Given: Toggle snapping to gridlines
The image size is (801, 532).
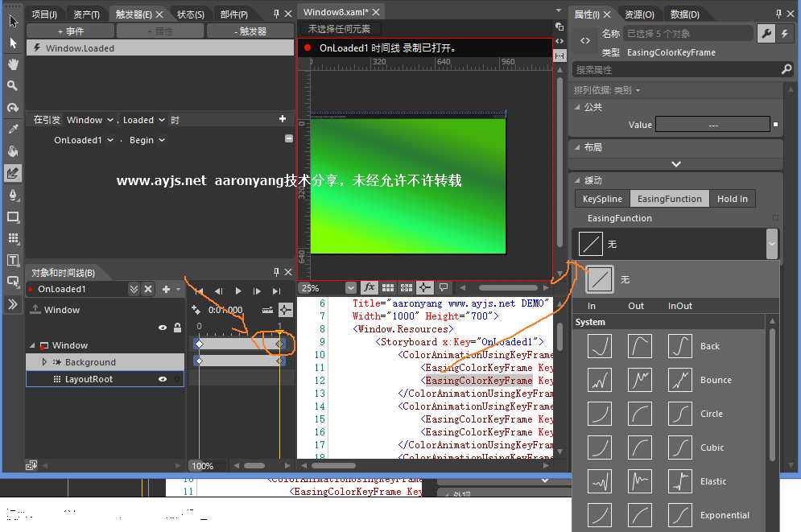Looking at the screenshot, I should pyautogui.click(x=407, y=287).
